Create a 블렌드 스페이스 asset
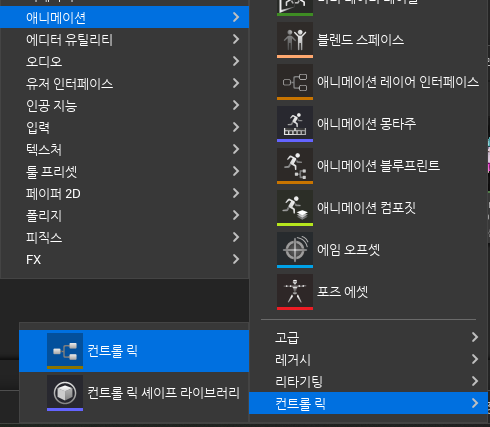This screenshot has width=490, height=427. tap(368, 40)
